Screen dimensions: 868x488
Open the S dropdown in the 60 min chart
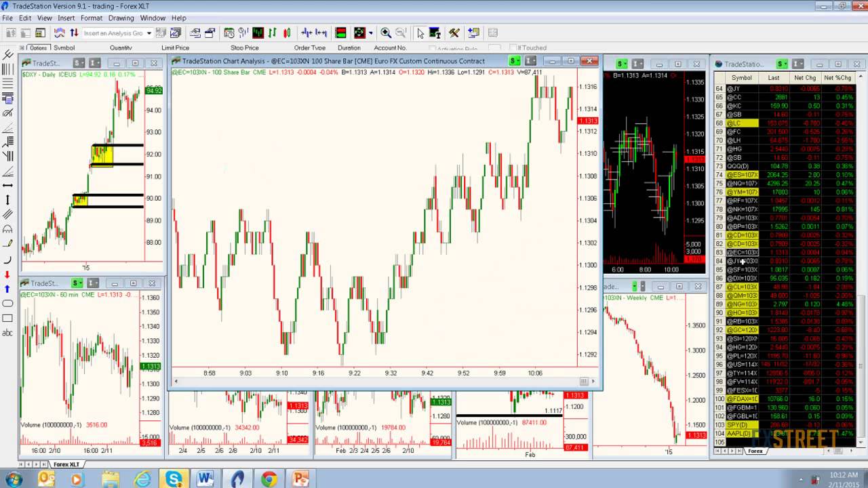[76, 283]
